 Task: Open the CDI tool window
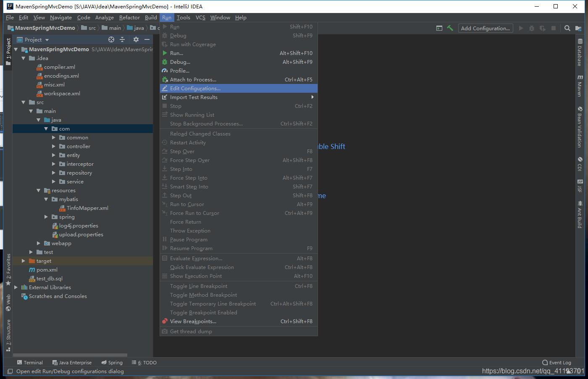580,164
